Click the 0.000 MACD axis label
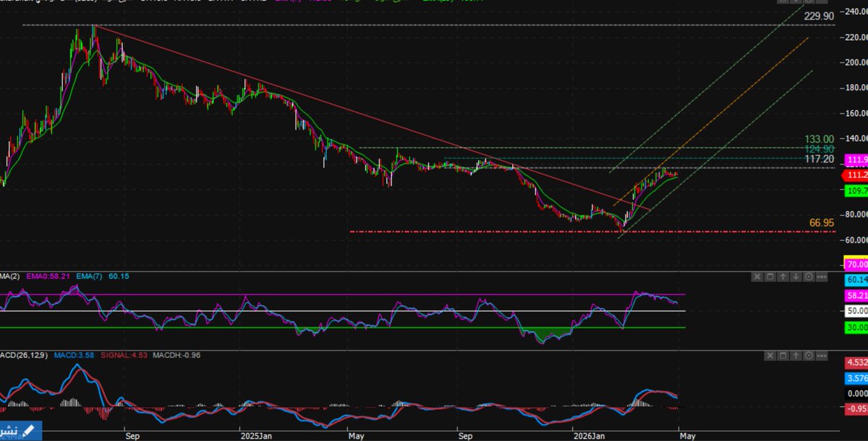 pyautogui.click(x=856, y=393)
